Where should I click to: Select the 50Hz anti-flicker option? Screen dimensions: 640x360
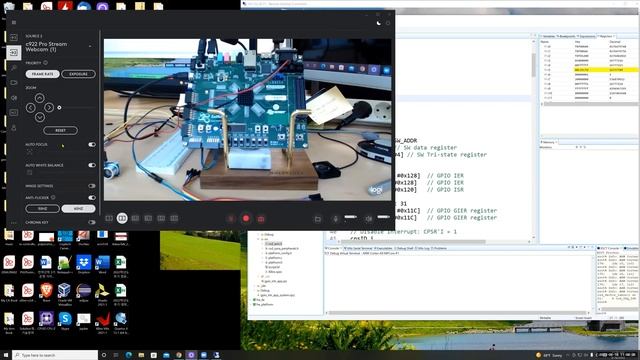(42, 209)
